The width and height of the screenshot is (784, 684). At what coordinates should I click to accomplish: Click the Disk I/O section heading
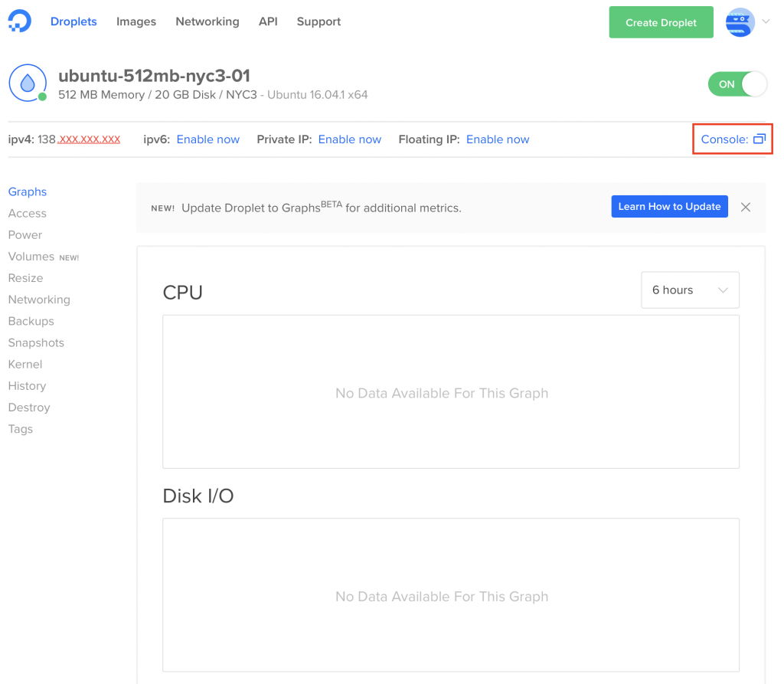[x=198, y=496]
